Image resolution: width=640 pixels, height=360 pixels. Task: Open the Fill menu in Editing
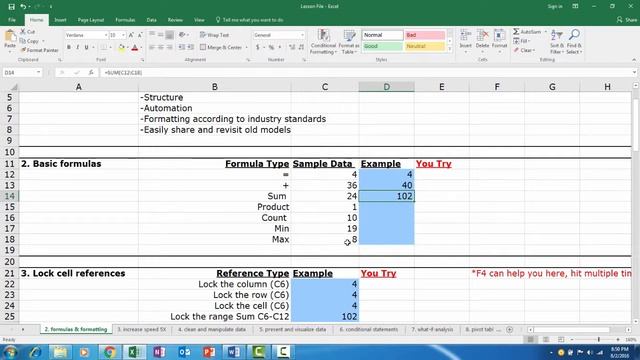coord(521,41)
